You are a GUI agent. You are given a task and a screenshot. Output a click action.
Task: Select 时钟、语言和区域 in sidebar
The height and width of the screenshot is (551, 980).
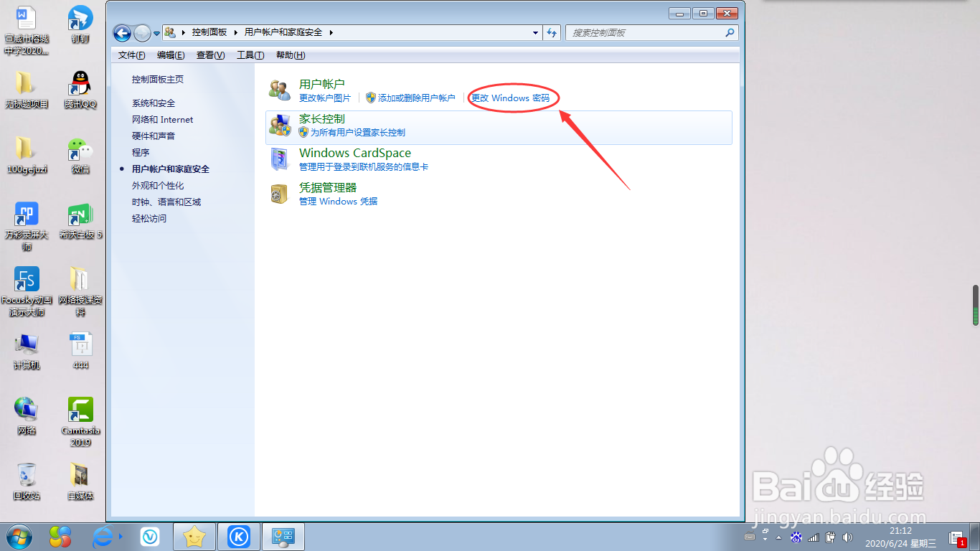(166, 202)
